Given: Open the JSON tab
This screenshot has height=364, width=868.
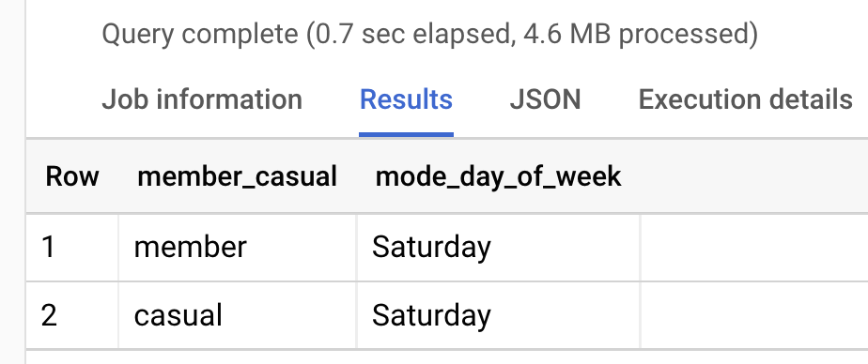Looking at the screenshot, I should pyautogui.click(x=545, y=99).
